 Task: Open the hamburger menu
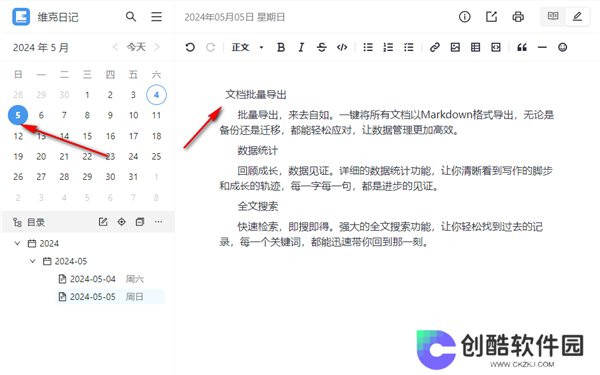pos(156,17)
